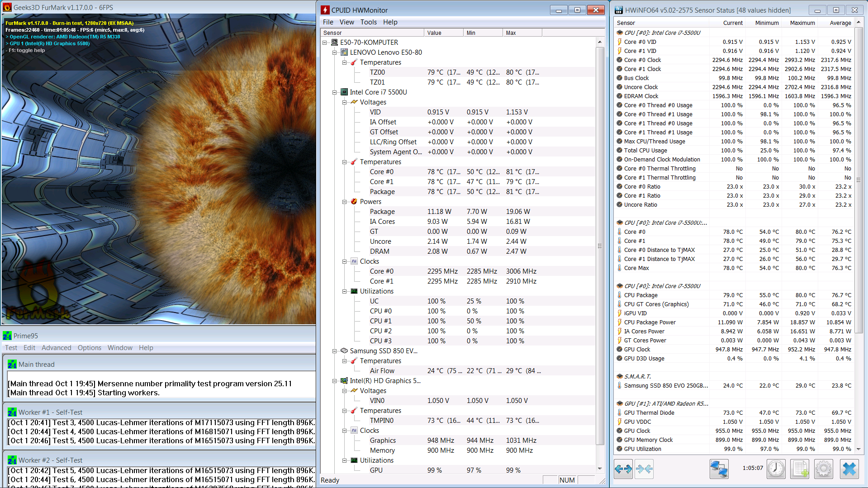Select Total CPU Usage row in HWiNFO
Screen dimensions: 868x488
point(735,150)
